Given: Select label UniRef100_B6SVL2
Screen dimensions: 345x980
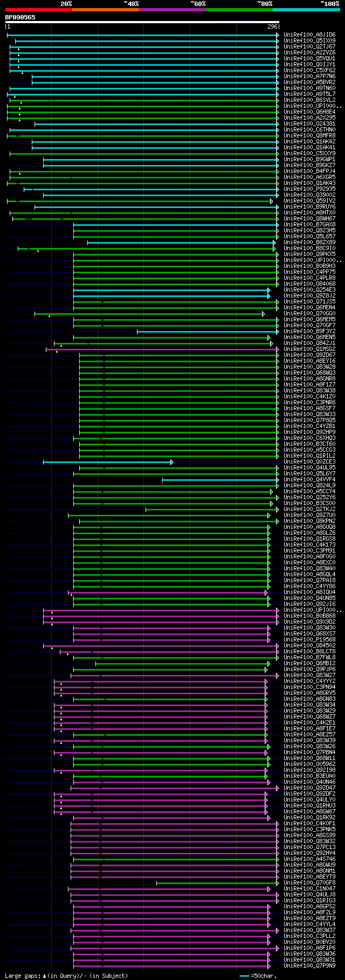Looking at the screenshot, I should (309, 100).
